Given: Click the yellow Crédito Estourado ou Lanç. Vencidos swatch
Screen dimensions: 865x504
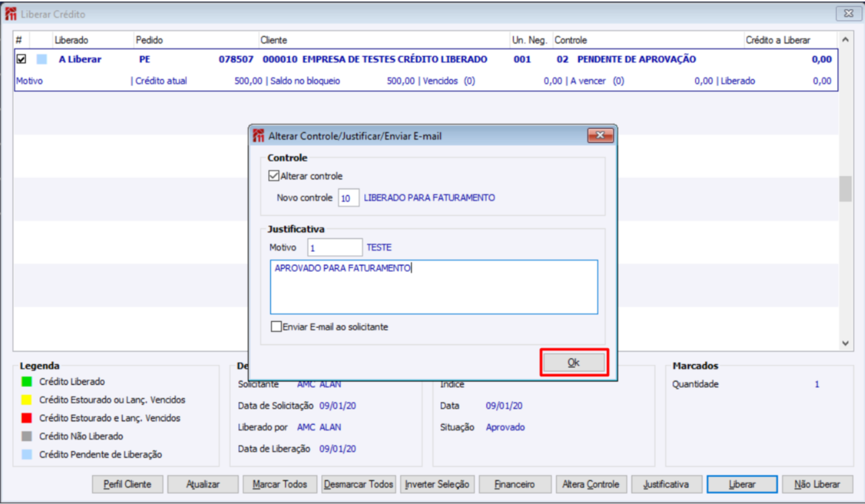Looking at the screenshot, I should point(27,400).
